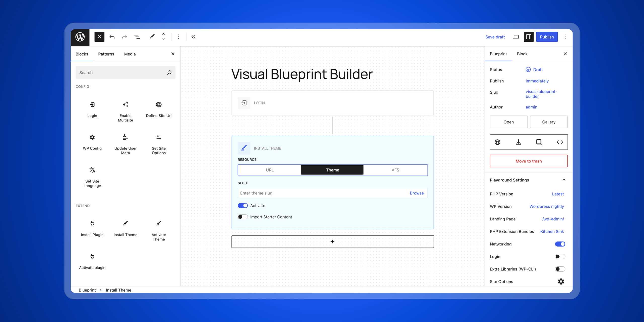Insert the Activate plugin block
The width and height of the screenshot is (644, 322).
[x=92, y=262]
